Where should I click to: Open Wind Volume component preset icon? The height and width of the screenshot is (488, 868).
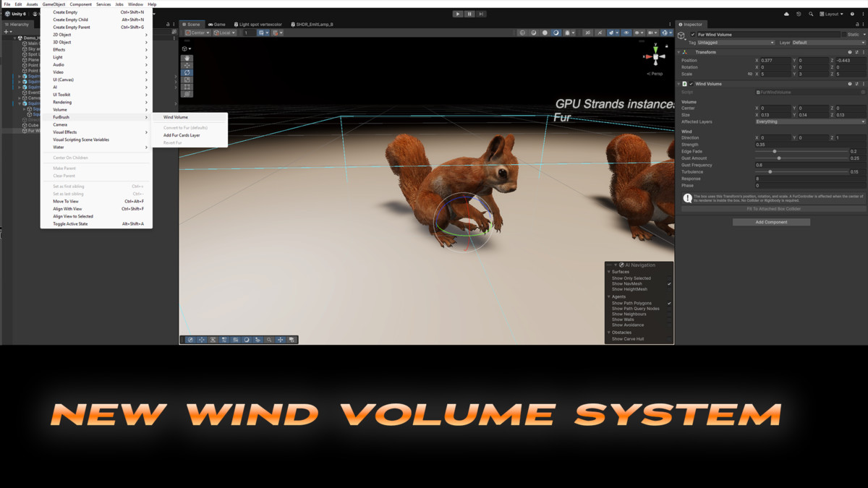857,84
